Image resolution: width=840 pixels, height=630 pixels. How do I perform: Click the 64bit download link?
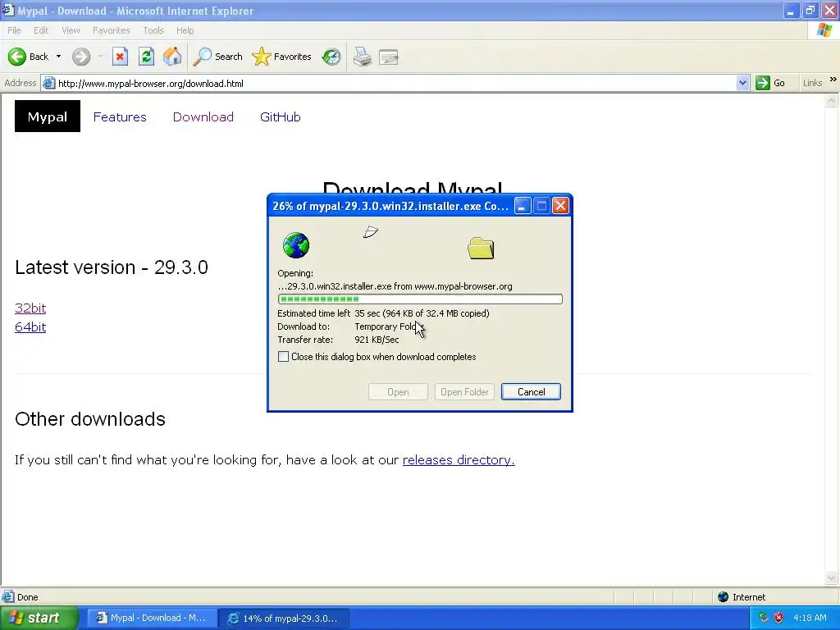point(30,327)
